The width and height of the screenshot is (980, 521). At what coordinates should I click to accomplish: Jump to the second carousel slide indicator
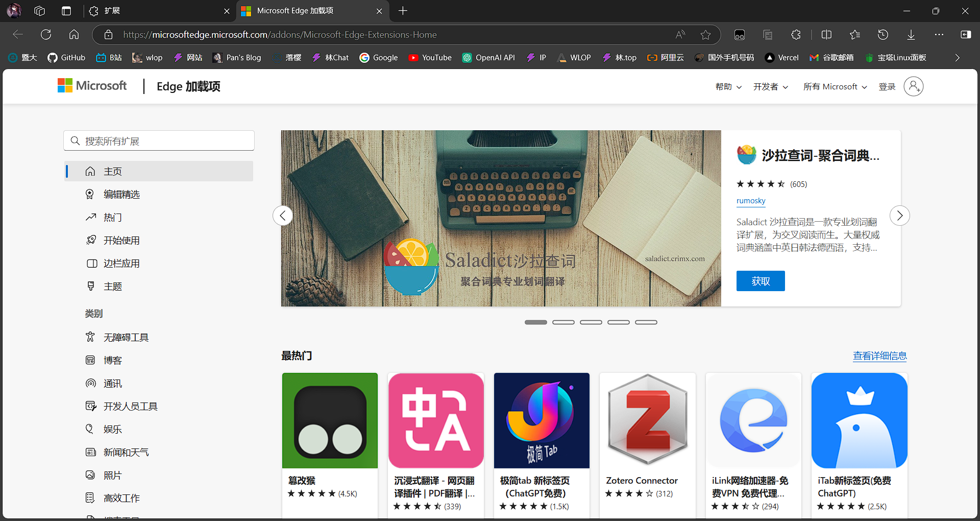tap(563, 322)
